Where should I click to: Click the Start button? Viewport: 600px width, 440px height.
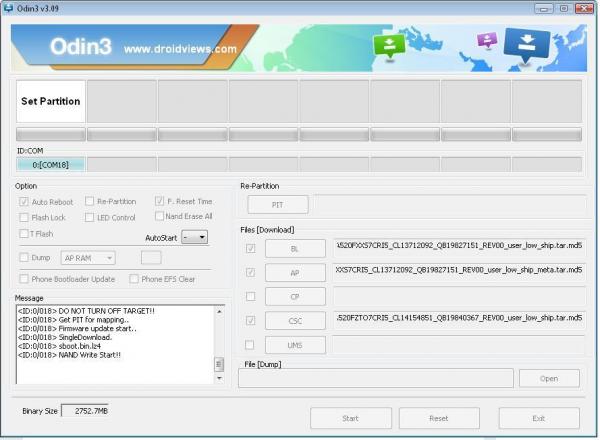pyautogui.click(x=351, y=418)
